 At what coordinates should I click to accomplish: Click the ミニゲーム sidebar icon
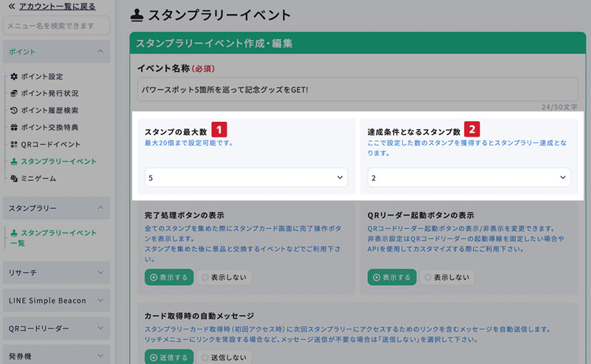coord(14,179)
